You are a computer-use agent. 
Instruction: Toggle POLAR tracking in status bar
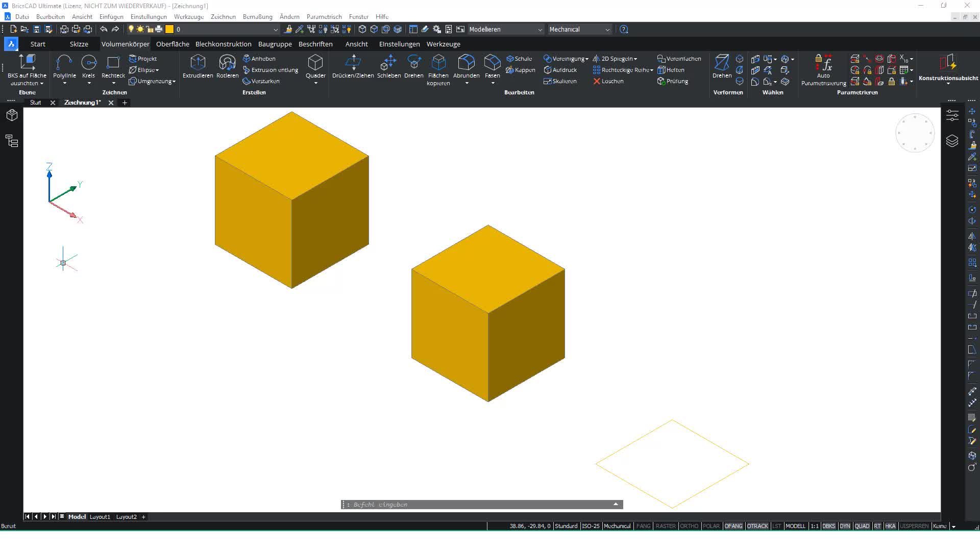711,526
